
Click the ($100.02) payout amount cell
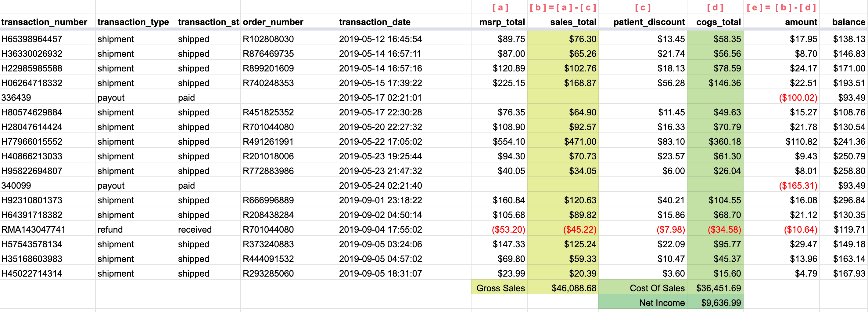(781, 97)
